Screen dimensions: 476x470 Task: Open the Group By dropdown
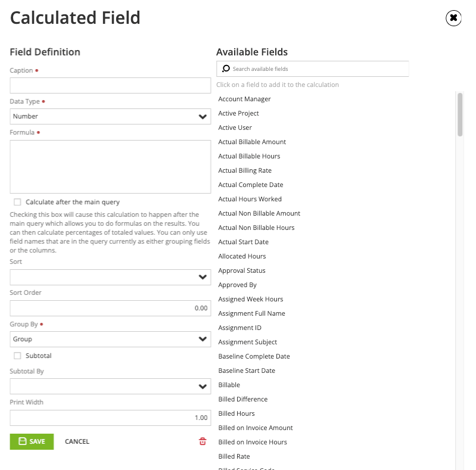coord(110,339)
